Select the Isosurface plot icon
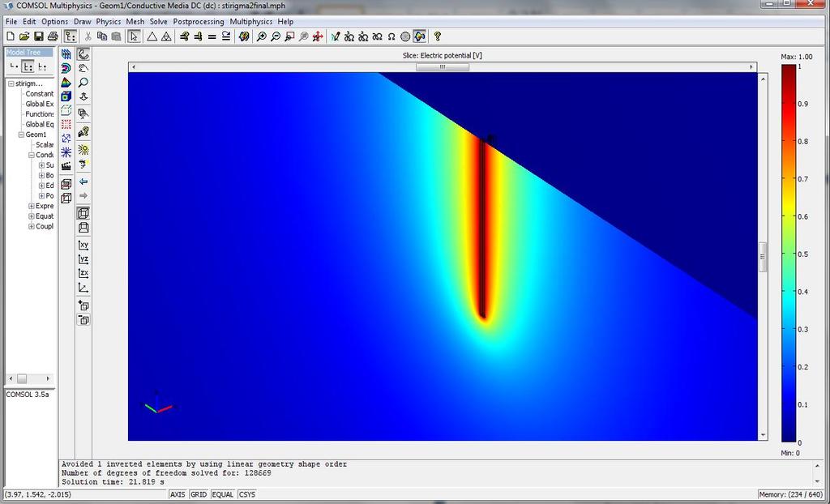830x504 pixels. pyautogui.click(x=66, y=68)
